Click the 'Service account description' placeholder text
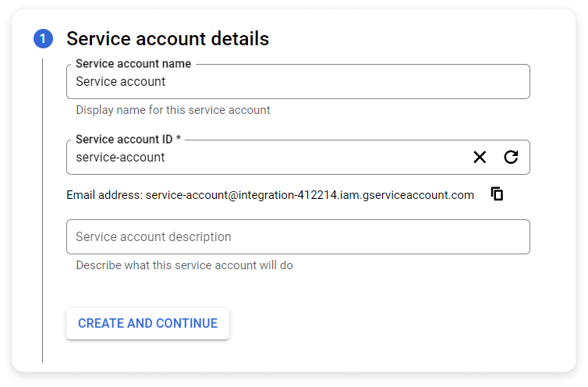The height and width of the screenshot is (387, 588). [154, 237]
